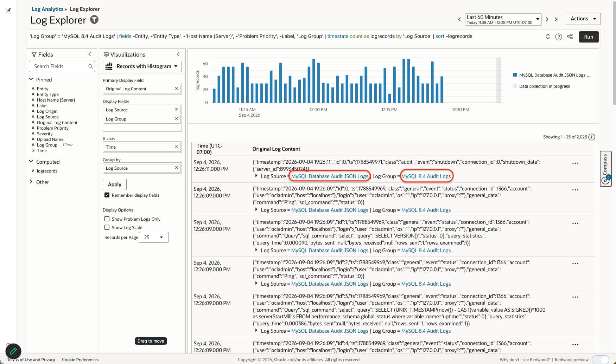Screen dimensions: 616x364
Task: Click the Original Log Content column header
Action: (276, 149)
